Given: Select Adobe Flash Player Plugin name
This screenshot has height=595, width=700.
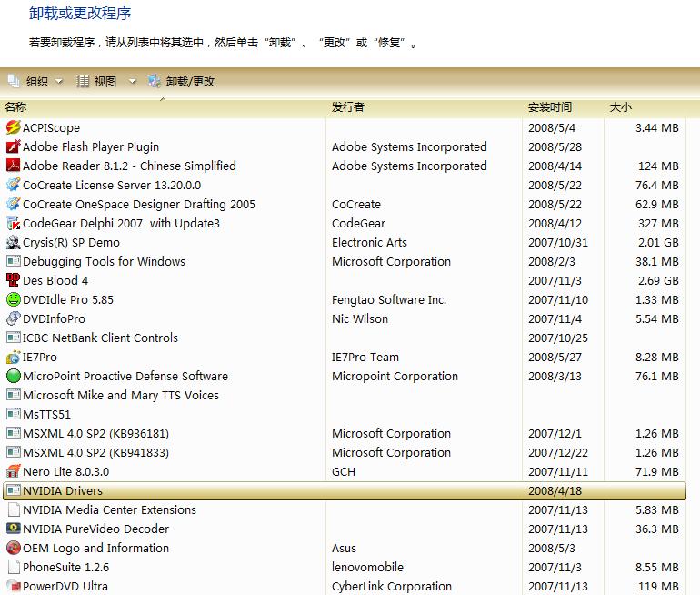Looking at the screenshot, I should click(x=91, y=147).
